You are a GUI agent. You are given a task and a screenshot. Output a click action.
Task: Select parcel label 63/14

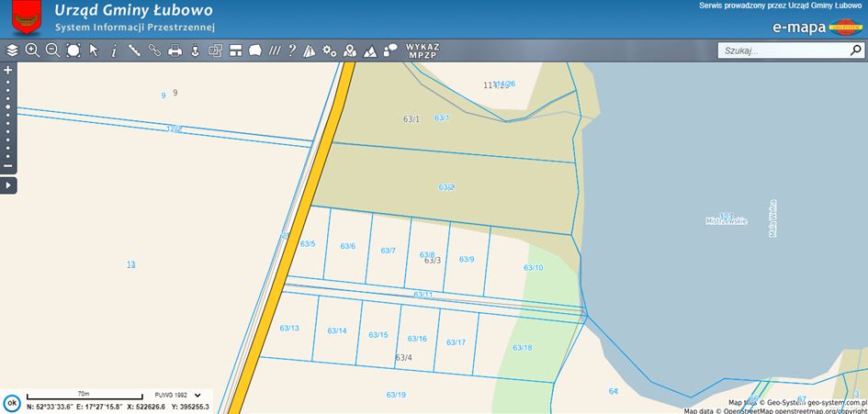[336, 330]
